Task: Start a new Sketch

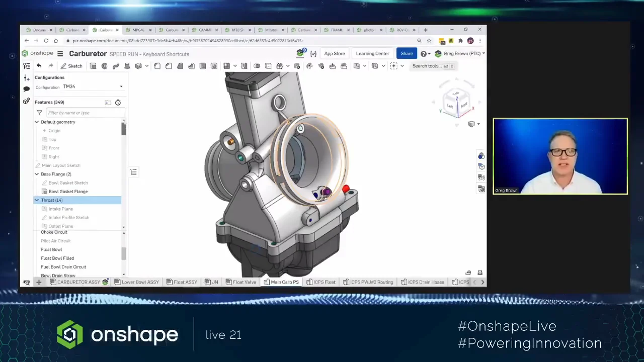Action: coord(71,66)
